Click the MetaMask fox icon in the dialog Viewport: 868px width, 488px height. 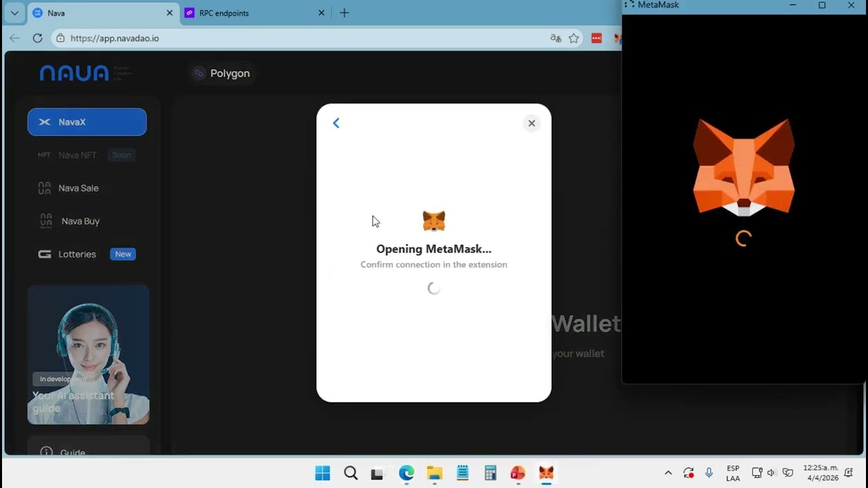[x=434, y=221]
